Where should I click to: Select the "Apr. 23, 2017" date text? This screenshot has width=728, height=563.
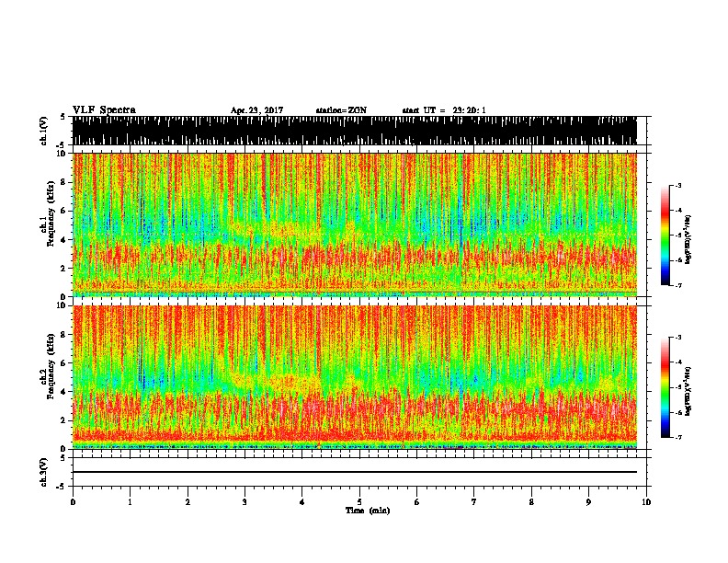[x=256, y=110]
